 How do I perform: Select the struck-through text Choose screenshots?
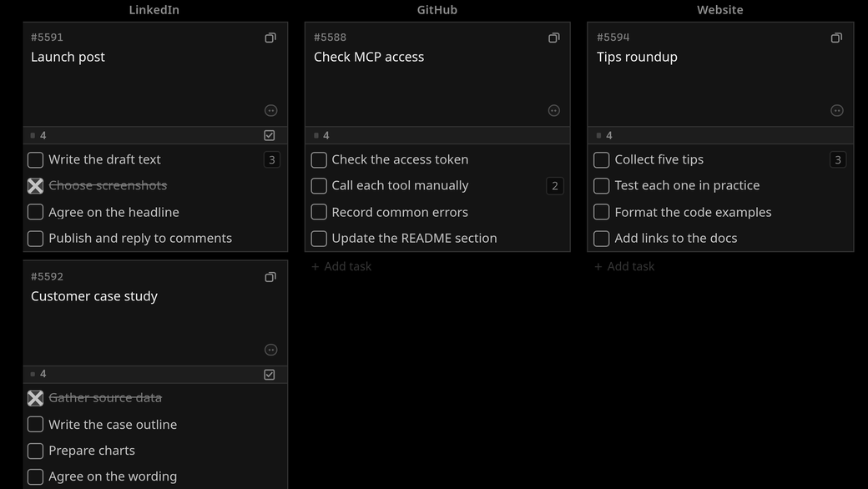tap(108, 186)
